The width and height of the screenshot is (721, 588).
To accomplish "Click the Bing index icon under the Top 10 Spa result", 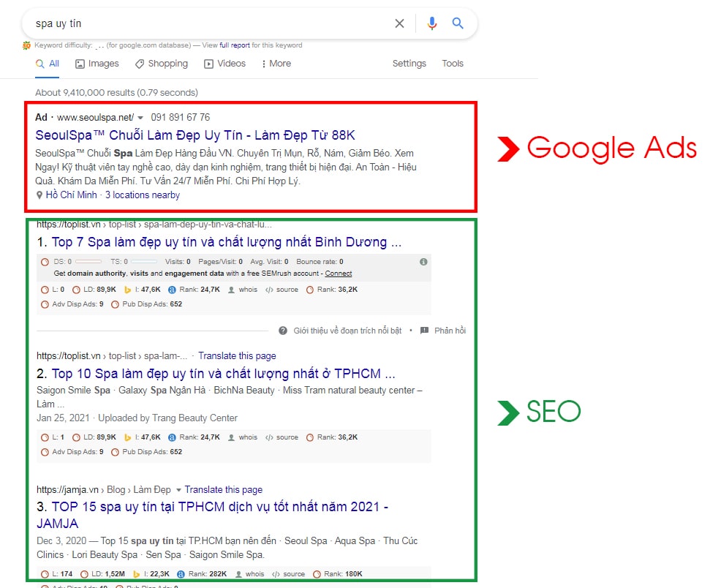I will 128,437.
